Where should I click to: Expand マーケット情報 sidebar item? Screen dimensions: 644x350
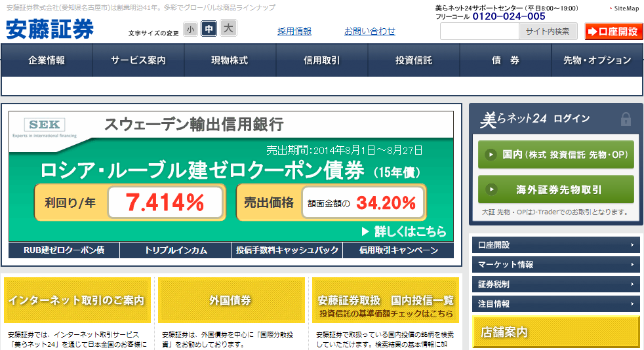(555, 265)
